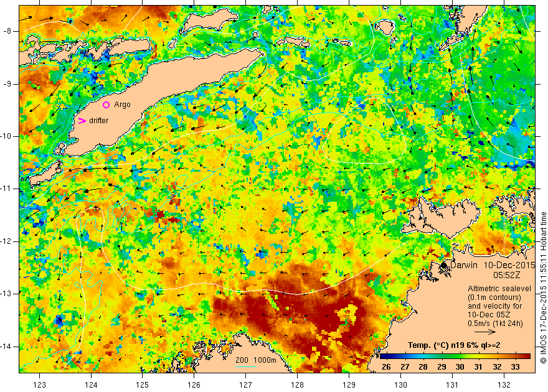This screenshot has height=392, width=548.
Task: Click the cyan 200 1000m depth contour legend line
Action: pos(246,366)
